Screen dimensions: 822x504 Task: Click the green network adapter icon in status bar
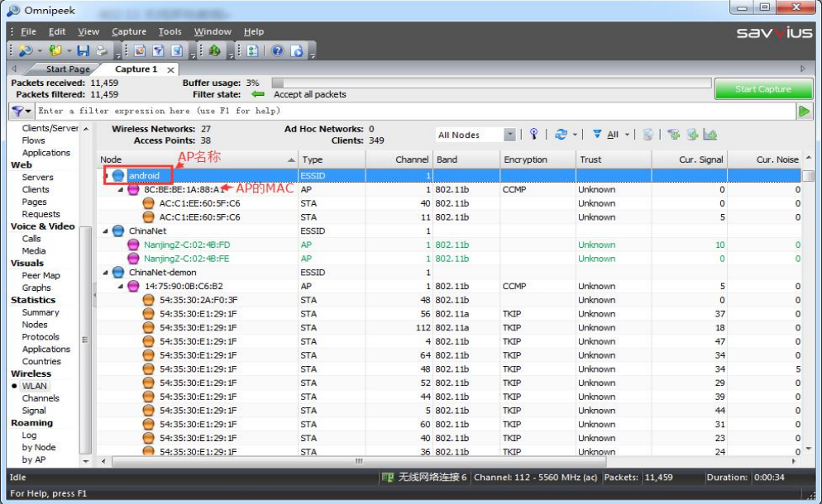pyautogui.click(x=387, y=478)
